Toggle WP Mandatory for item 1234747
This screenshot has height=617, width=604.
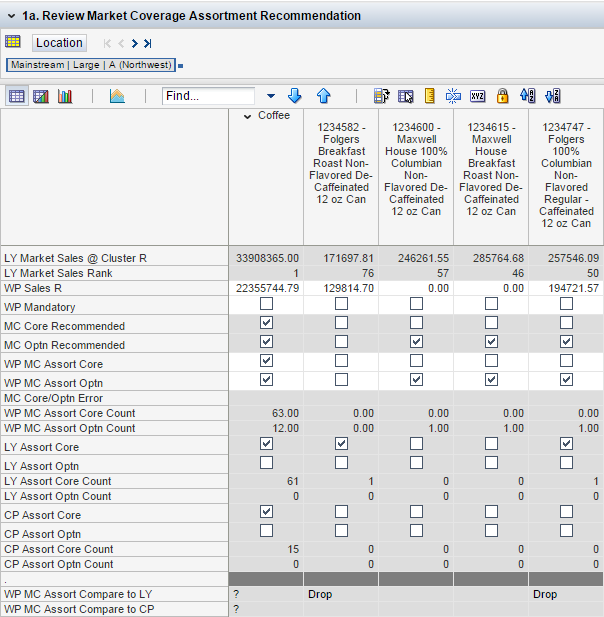coord(566,304)
